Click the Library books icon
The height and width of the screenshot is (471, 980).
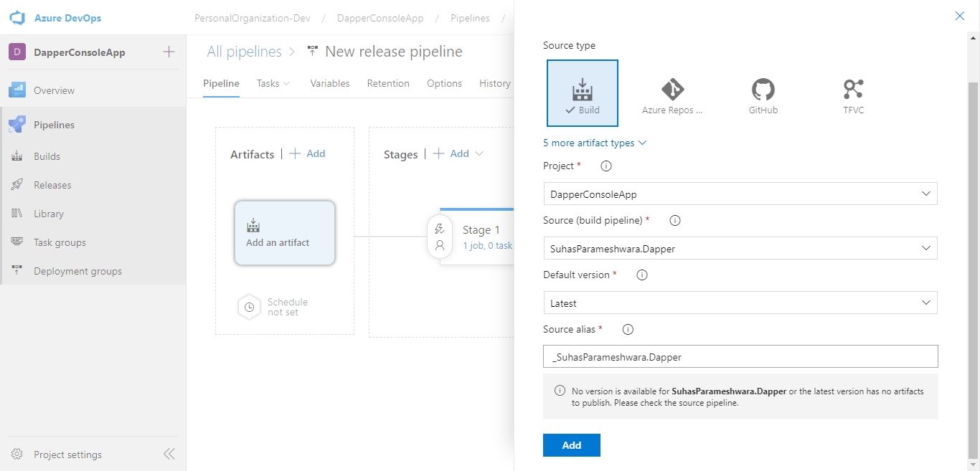point(17,214)
